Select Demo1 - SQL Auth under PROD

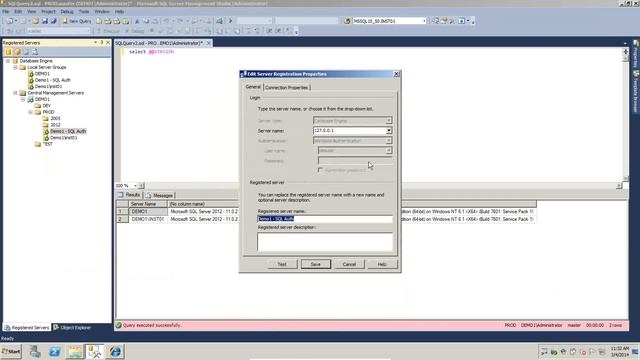click(x=68, y=131)
